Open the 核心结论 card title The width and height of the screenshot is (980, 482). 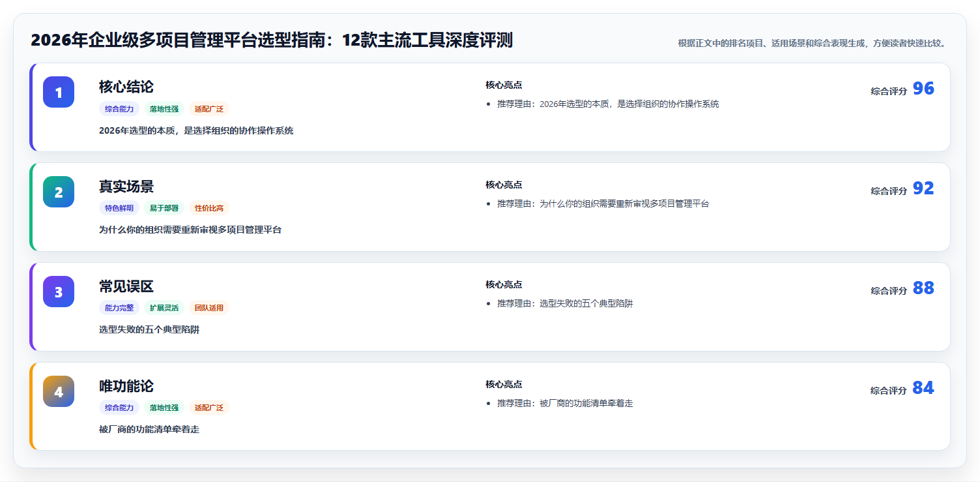pyautogui.click(x=126, y=87)
